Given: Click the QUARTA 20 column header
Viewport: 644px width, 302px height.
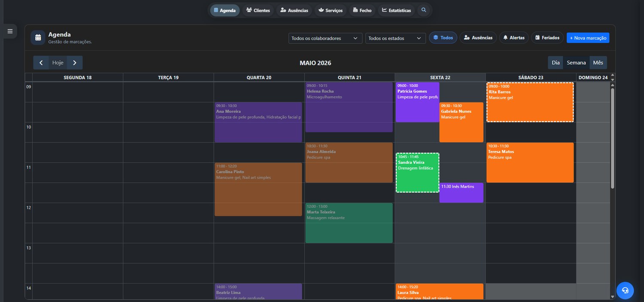Looking at the screenshot, I should click(x=259, y=78).
